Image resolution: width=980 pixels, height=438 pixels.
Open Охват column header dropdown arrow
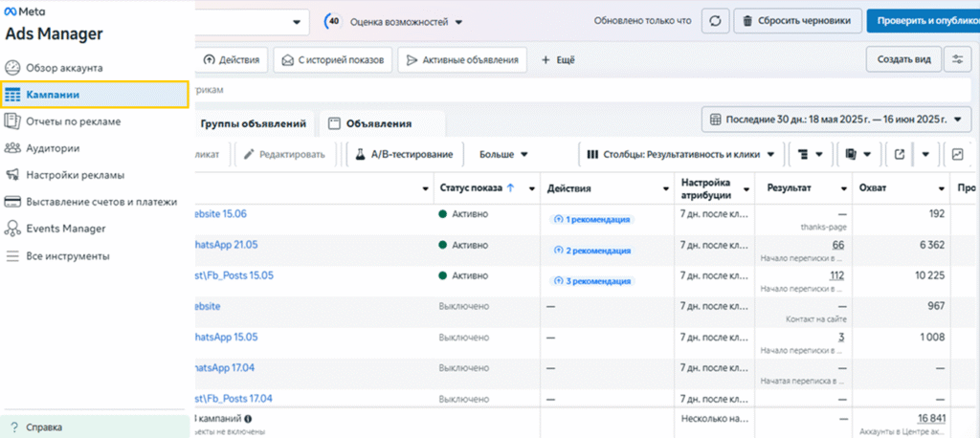pos(941,188)
